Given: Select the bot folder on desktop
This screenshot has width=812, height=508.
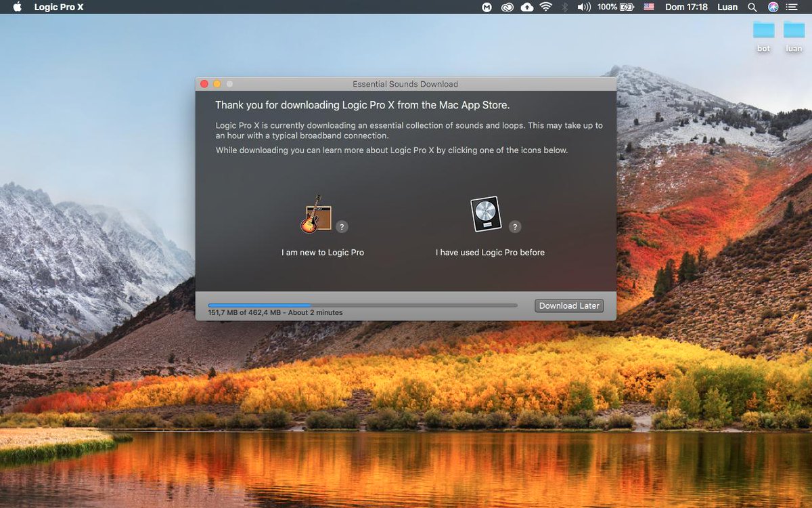Looking at the screenshot, I should tap(763, 35).
